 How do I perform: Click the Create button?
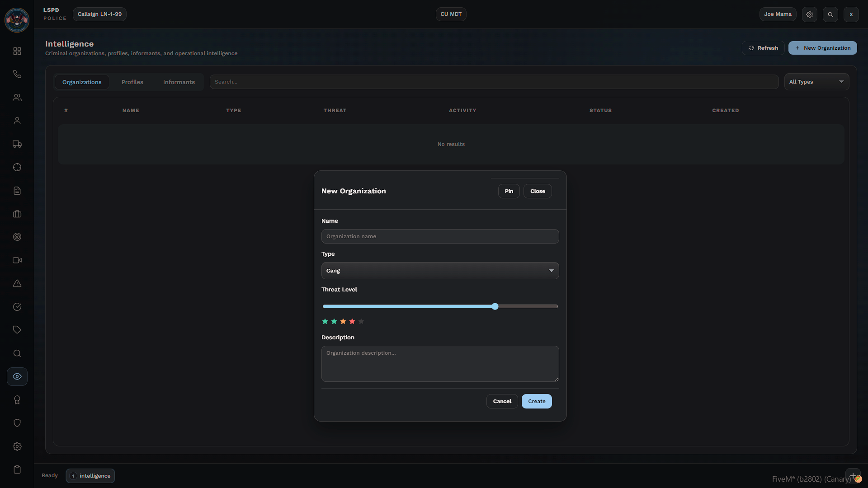536,401
